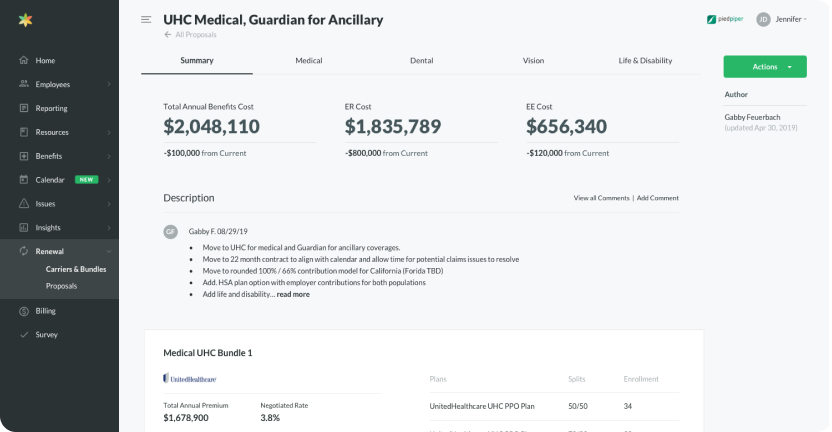Click the Benefits plus icon in the sidebar
832x432 pixels.
tap(23, 156)
